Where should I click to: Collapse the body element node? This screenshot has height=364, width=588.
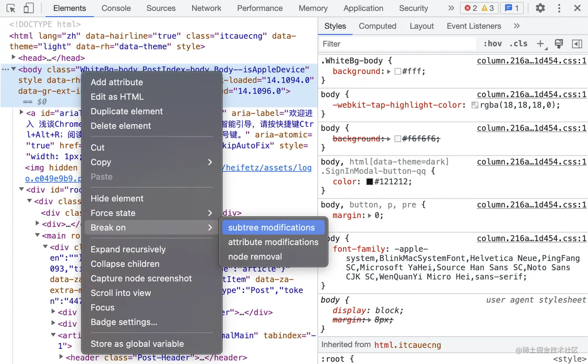coord(14,69)
